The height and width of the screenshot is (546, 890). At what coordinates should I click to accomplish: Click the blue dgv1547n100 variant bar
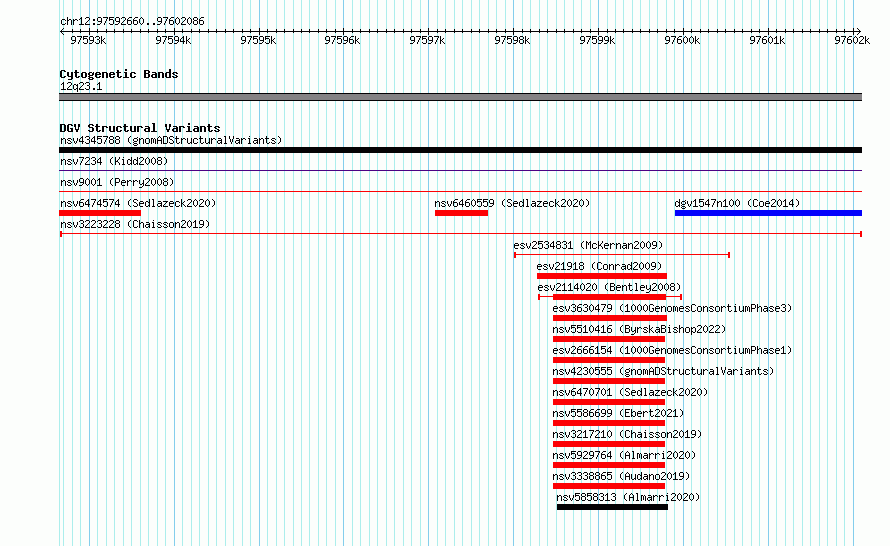click(769, 213)
